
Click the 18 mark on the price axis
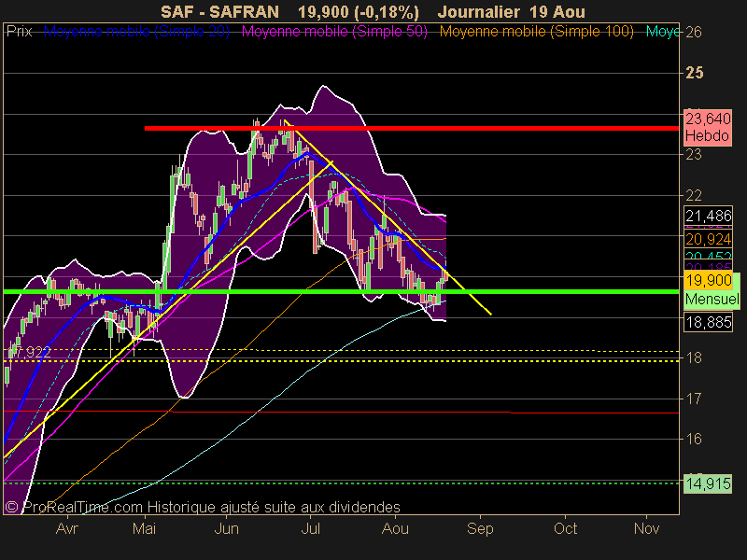694,357
